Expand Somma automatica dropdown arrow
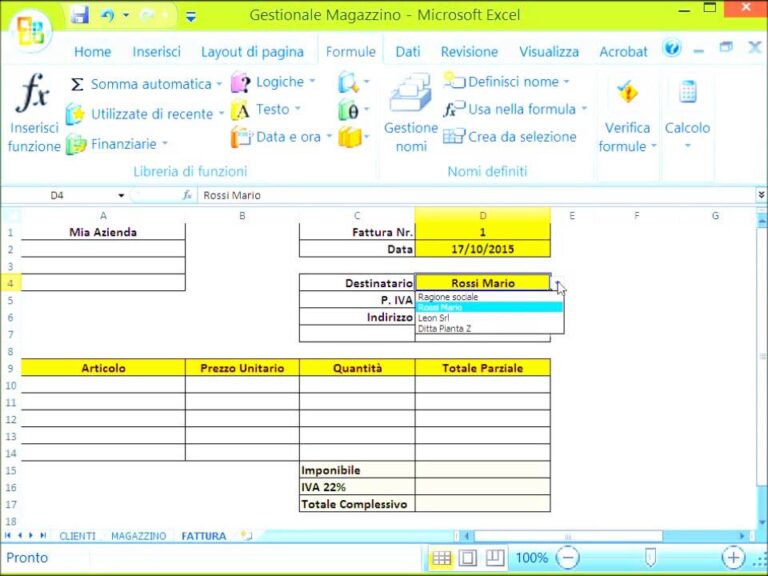Viewport: 768px width, 576px height. pyautogui.click(x=219, y=84)
